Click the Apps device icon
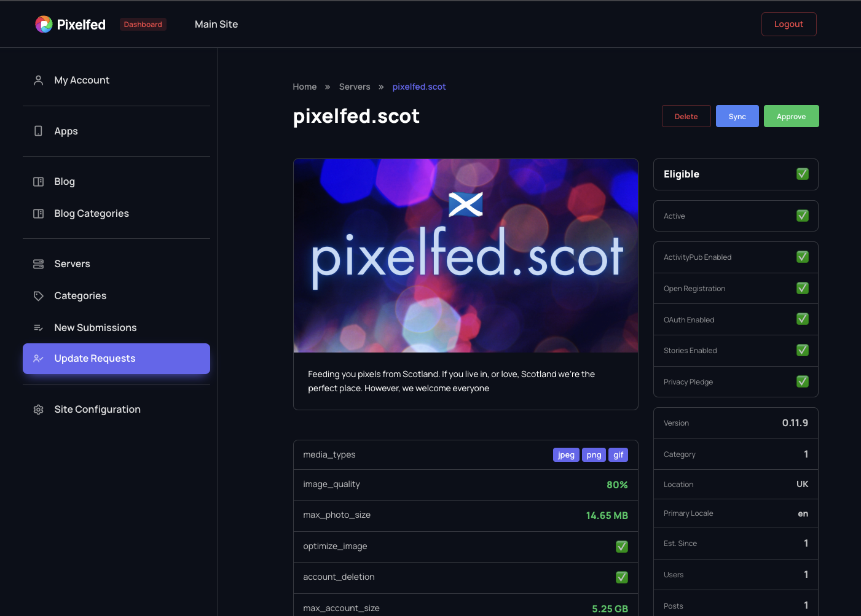This screenshot has height=616, width=861. point(38,131)
